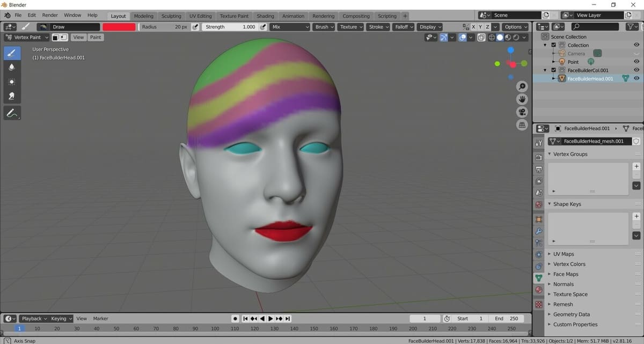Open the Falloff settings dropdown
Image resolution: width=644 pixels, height=344 pixels.
[404, 27]
